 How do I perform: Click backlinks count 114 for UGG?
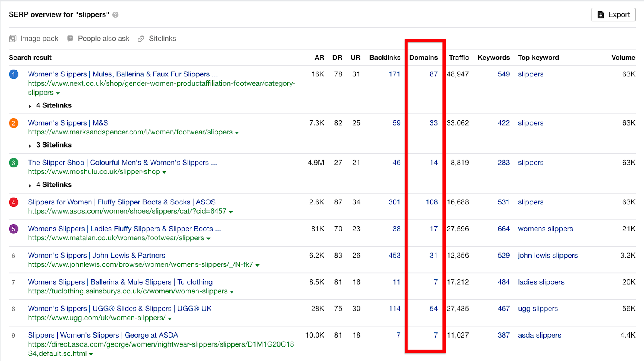click(x=394, y=308)
